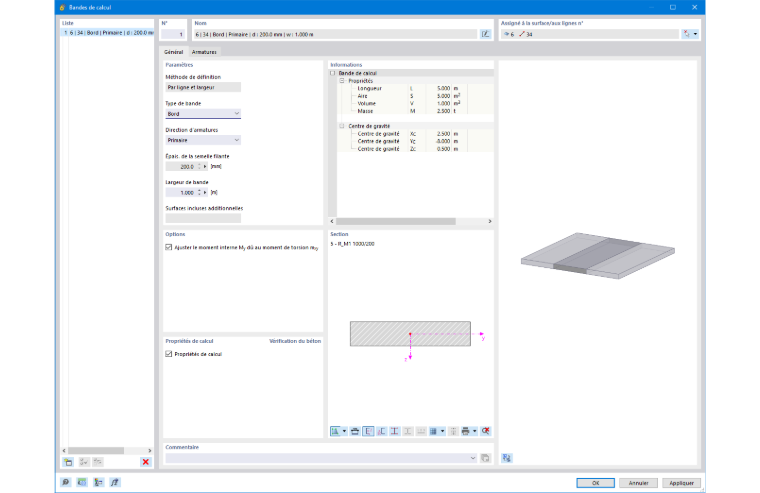Screen dimensions: 760x493
Task: Click the Masse row in the Informations table
Action: [x=415, y=111]
